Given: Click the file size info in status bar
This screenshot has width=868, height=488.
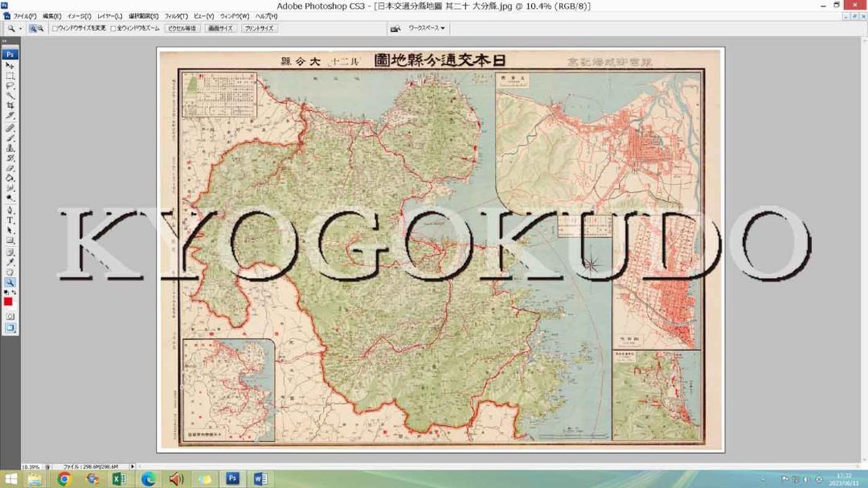Looking at the screenshot, I should pyautogui.click(x=90, y=467).
